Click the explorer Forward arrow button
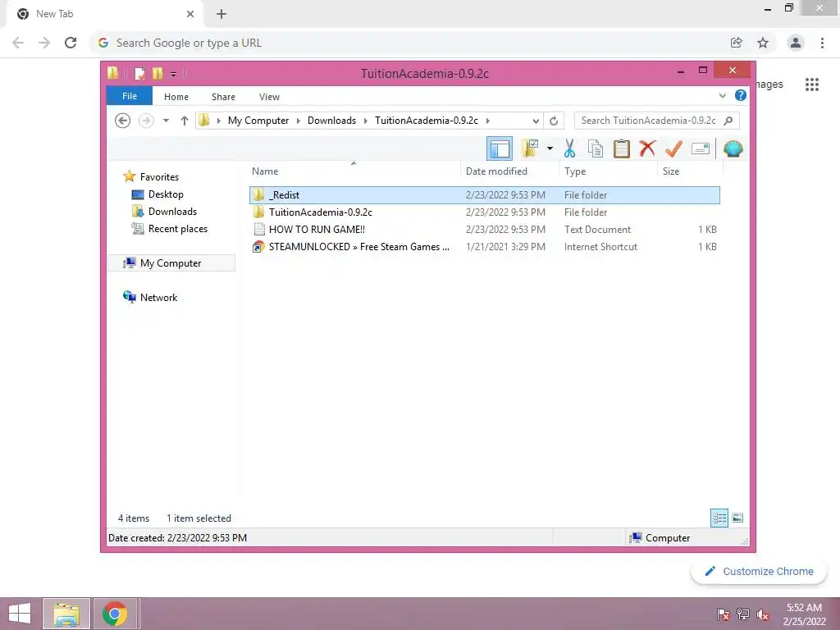 (x=146, y=121)
